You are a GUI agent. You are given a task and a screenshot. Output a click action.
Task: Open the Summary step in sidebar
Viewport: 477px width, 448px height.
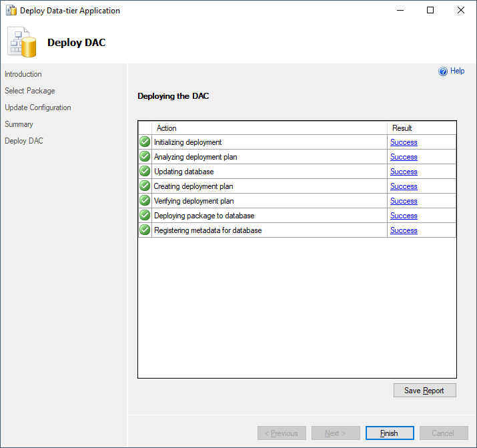click(19, 124)
